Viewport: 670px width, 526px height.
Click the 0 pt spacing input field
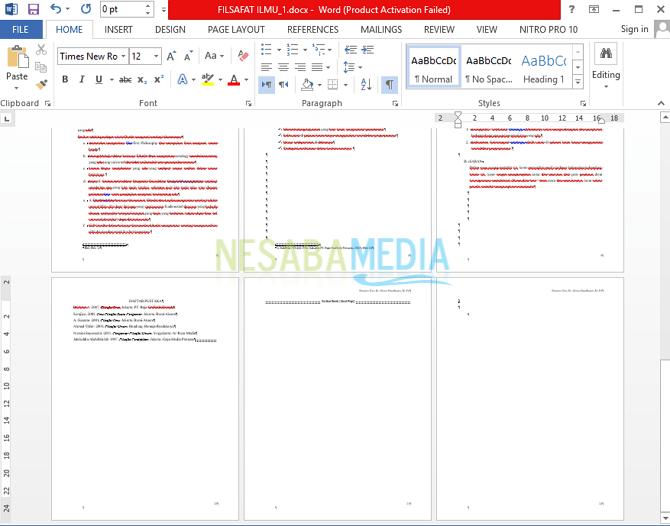(121, 9)
